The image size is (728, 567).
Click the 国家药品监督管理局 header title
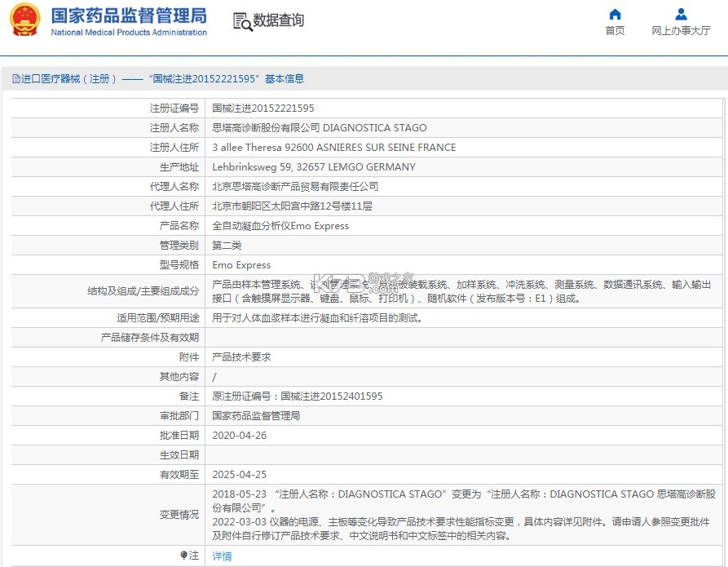pos(129,16)
